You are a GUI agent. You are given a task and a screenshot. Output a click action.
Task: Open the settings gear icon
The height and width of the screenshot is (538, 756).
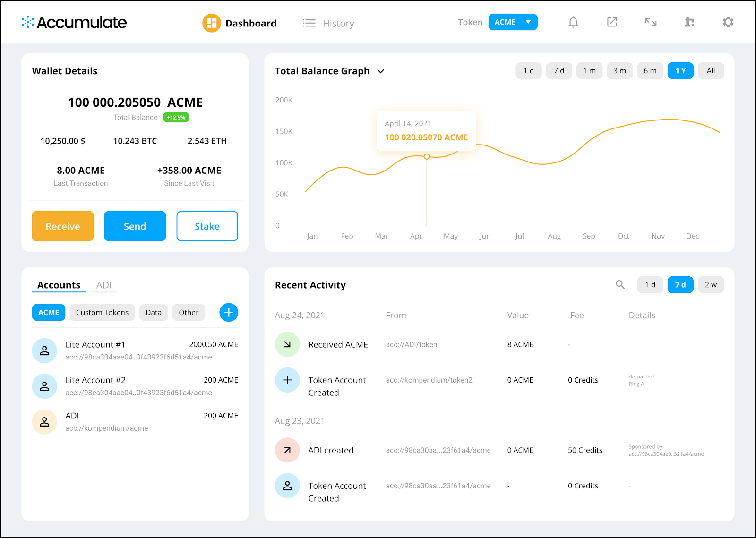pos(728,22)
